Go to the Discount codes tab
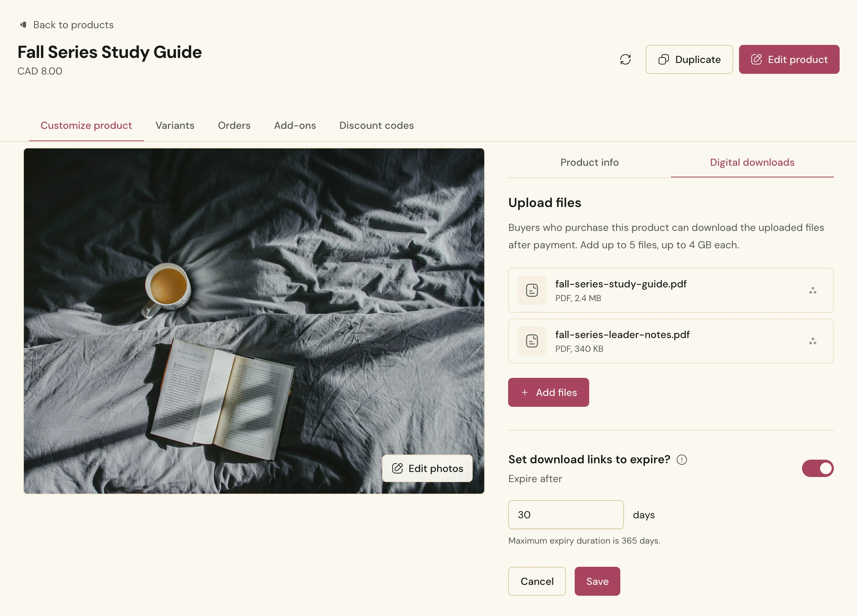Viewport: 857px width, 616px height. click(376, 126)
